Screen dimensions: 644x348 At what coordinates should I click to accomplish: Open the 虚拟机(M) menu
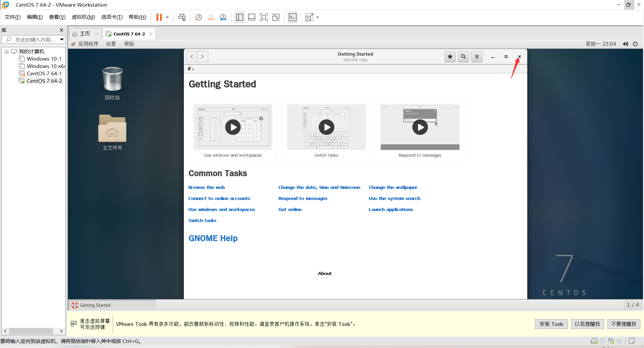(x=84, y=17)
